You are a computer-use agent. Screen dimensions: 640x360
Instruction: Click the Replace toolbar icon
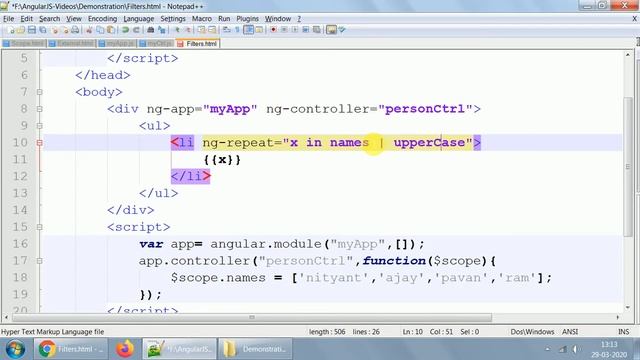[x=162, y=30]
